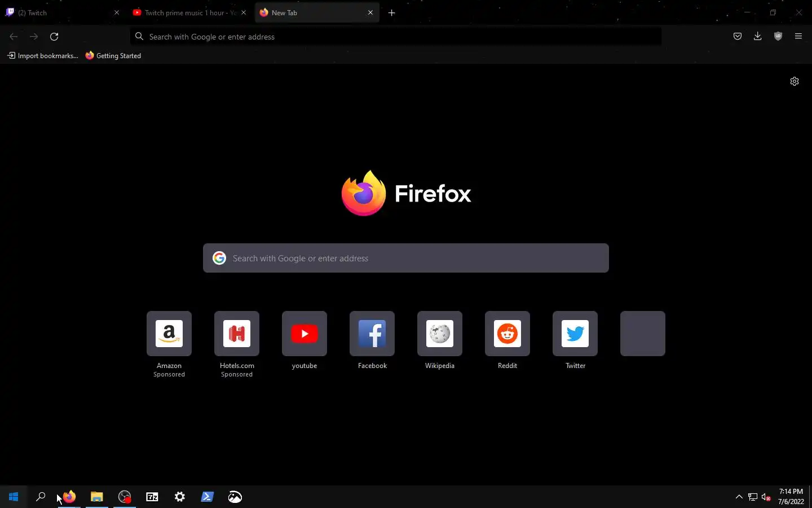The height and width of the screenshot is (508, 812).
Task: Click Import bookmarks bookmark item
Action: (x=43, y=56)
